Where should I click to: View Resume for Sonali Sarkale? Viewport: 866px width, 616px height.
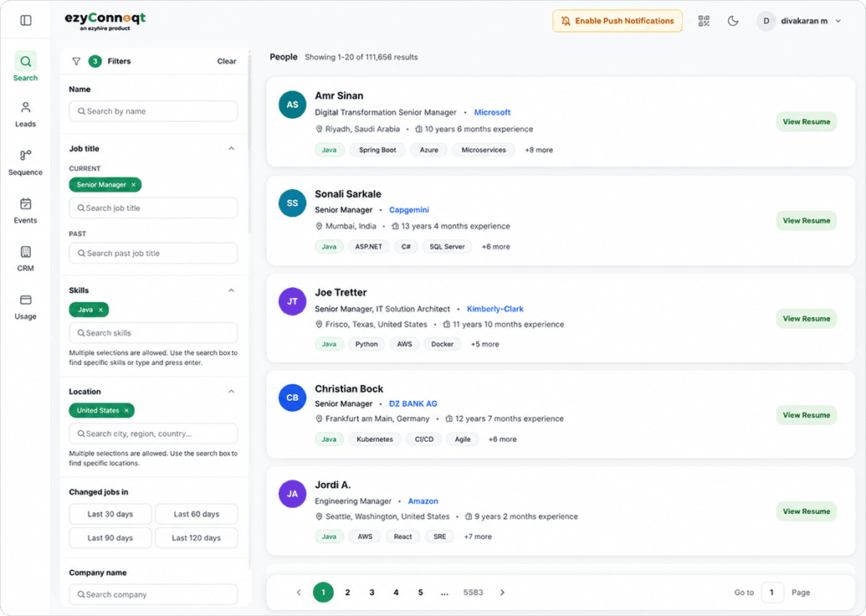pos(806,220)
